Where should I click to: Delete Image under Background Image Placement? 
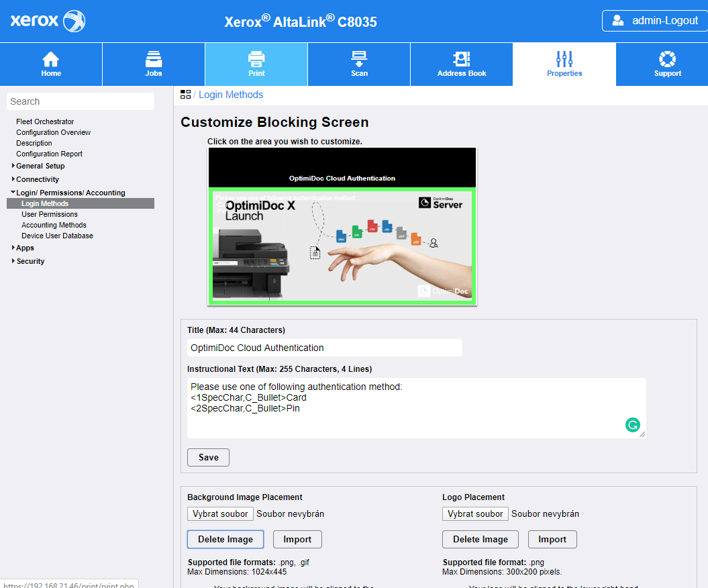tap(225, 539)
